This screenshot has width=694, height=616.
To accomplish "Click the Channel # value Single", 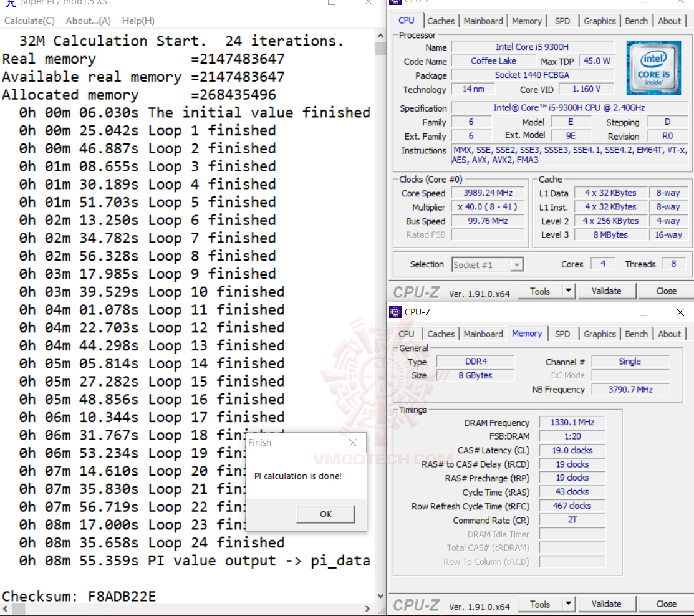I will click(x=630, y=362).
